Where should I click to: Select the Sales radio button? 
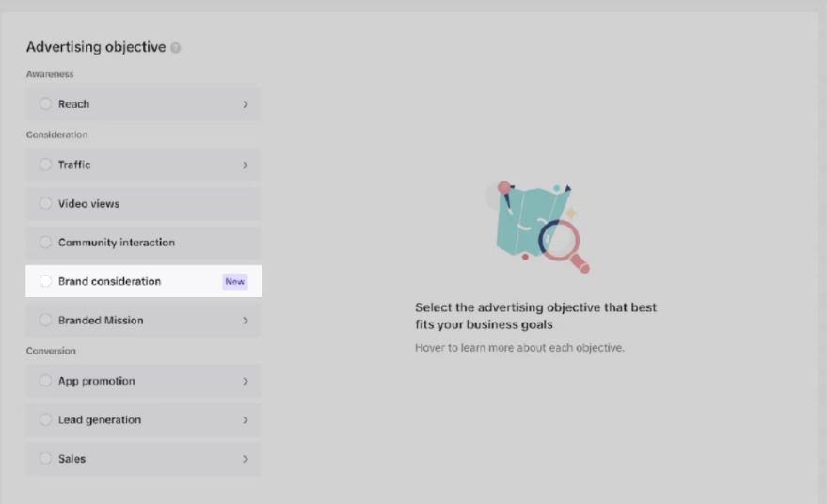(x=46, y=459)
